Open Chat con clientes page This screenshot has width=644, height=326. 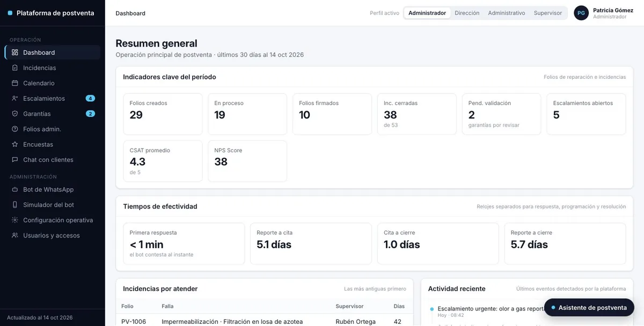(53, 160)
